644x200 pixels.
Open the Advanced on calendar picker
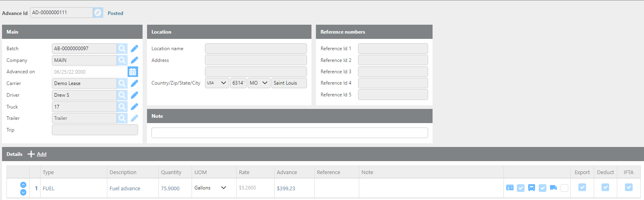[132, 72]
